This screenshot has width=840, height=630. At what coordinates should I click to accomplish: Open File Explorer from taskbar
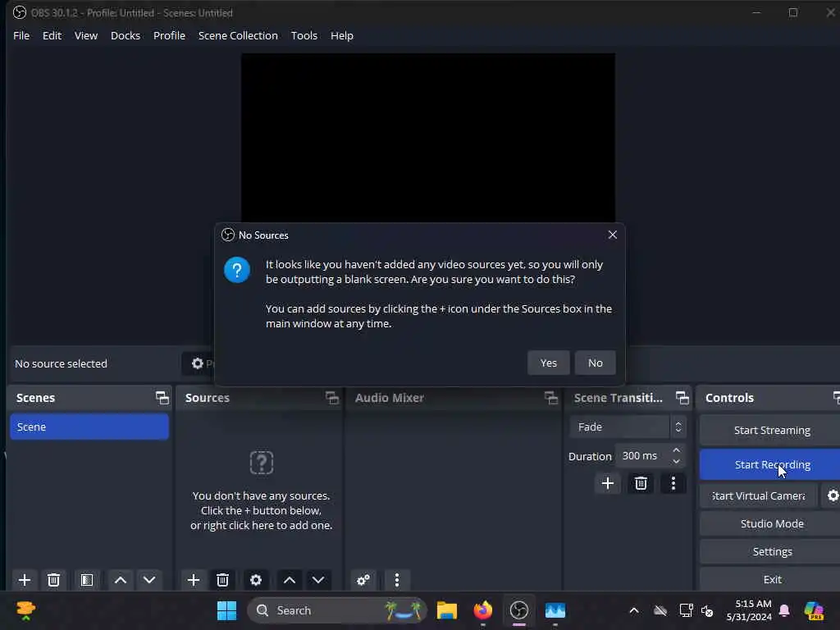(446, 610)
